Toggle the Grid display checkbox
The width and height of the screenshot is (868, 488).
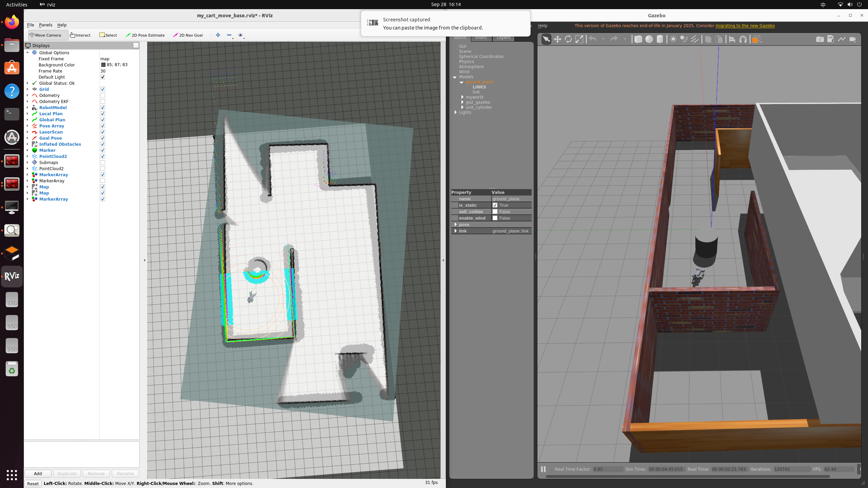(x=103, y=89)
